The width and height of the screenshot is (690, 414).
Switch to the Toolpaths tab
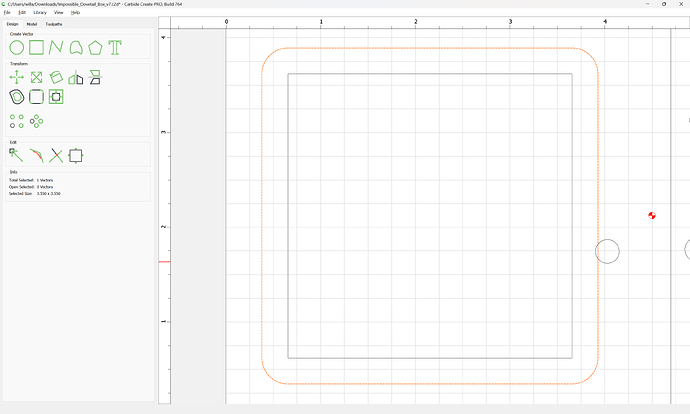(54, 24)
